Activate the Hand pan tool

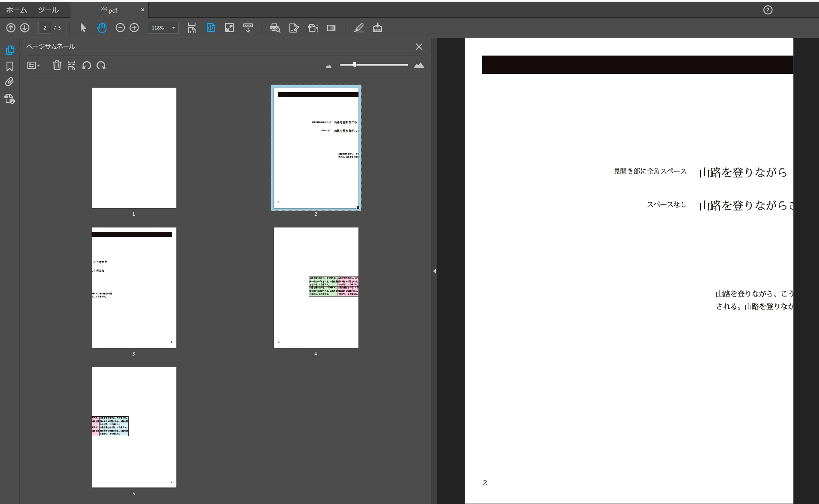102,28
